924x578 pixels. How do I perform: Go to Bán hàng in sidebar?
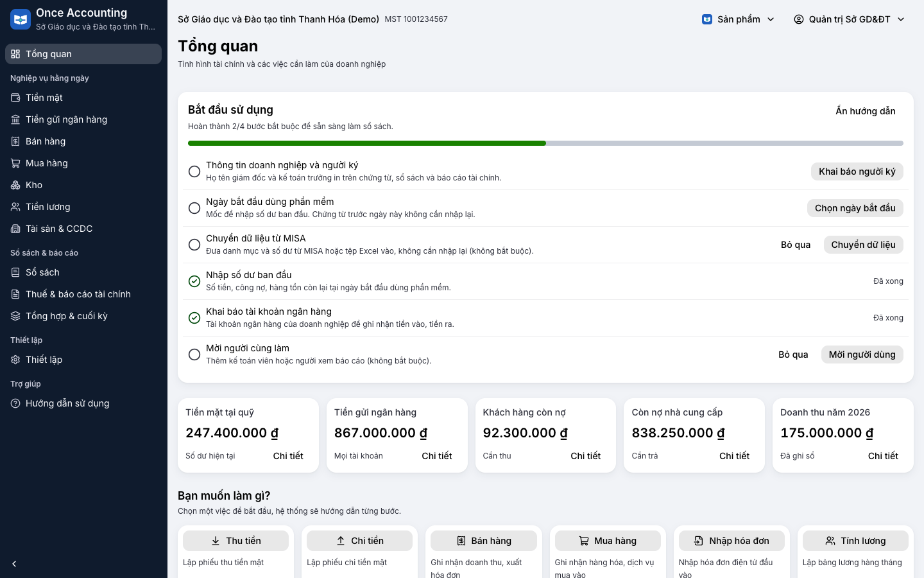pos(83,141)
